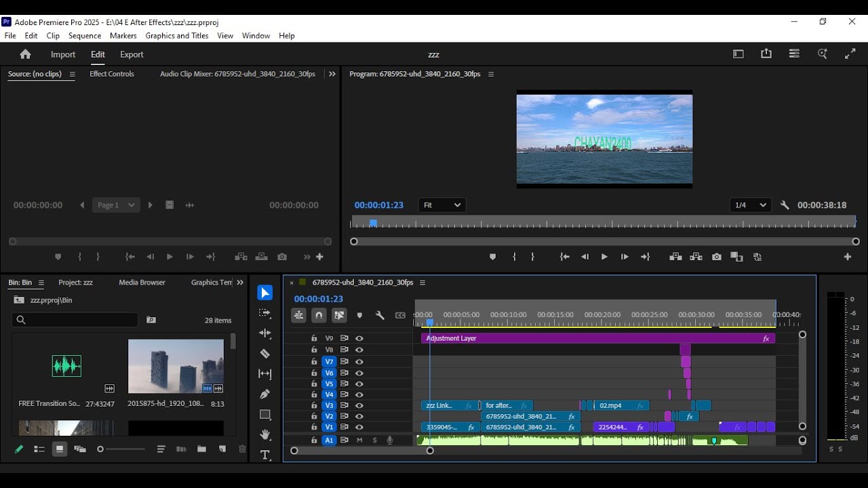Select the Track Select Forward tool
868x488 pixels.
click(265, 313)
